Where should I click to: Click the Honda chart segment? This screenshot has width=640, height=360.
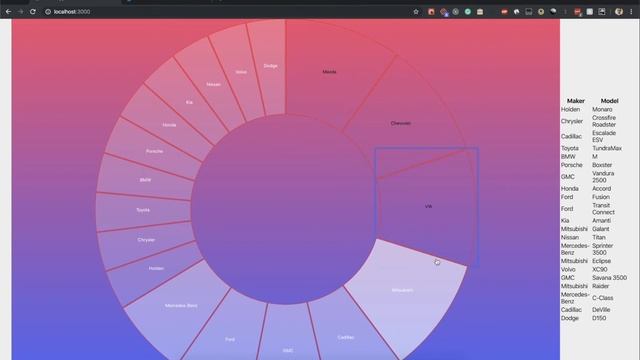point(169,125)
